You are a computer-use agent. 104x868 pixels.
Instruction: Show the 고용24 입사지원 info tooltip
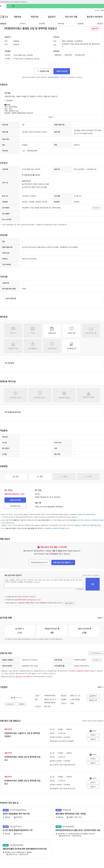pyautogui.click(x=90, y=629)
